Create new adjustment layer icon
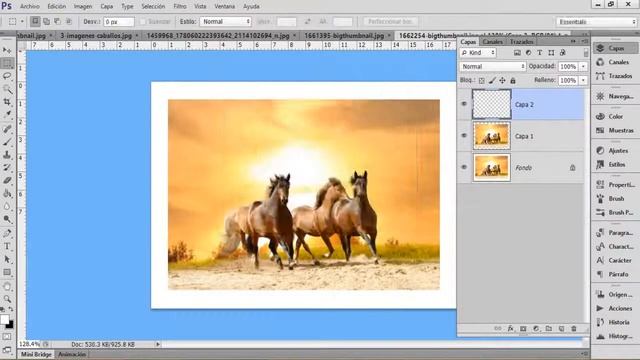Screen dimensions: 640x360 pos(536,329)
